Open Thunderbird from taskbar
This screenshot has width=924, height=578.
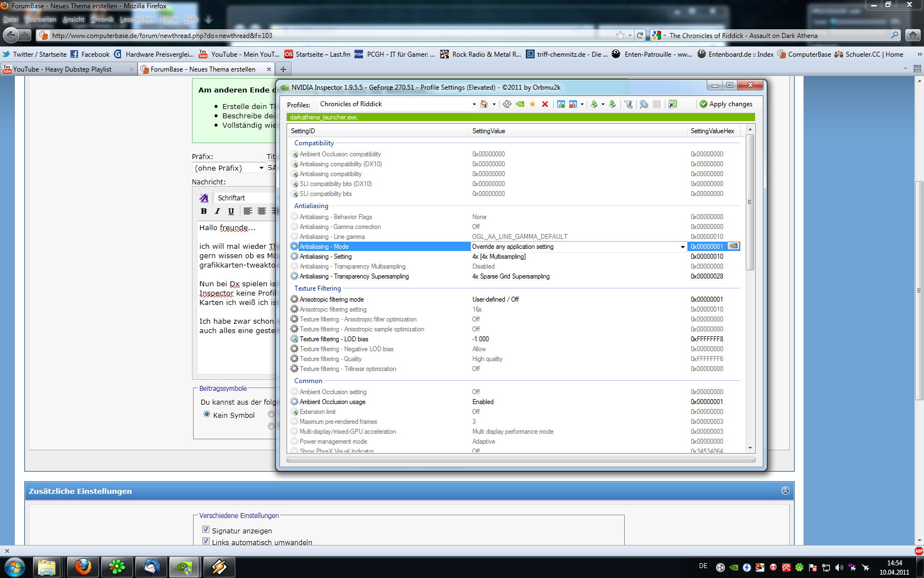point(151,567)
